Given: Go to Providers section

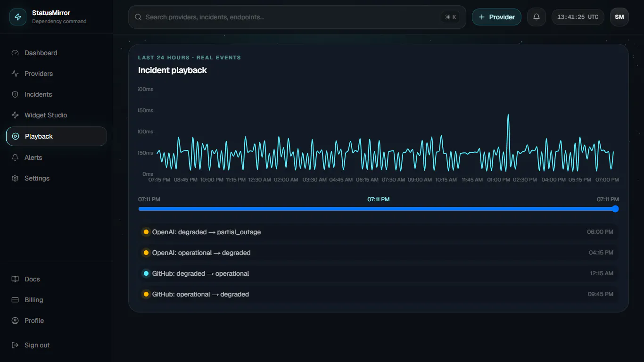Looking at the screenshot, I should point(57,74).
